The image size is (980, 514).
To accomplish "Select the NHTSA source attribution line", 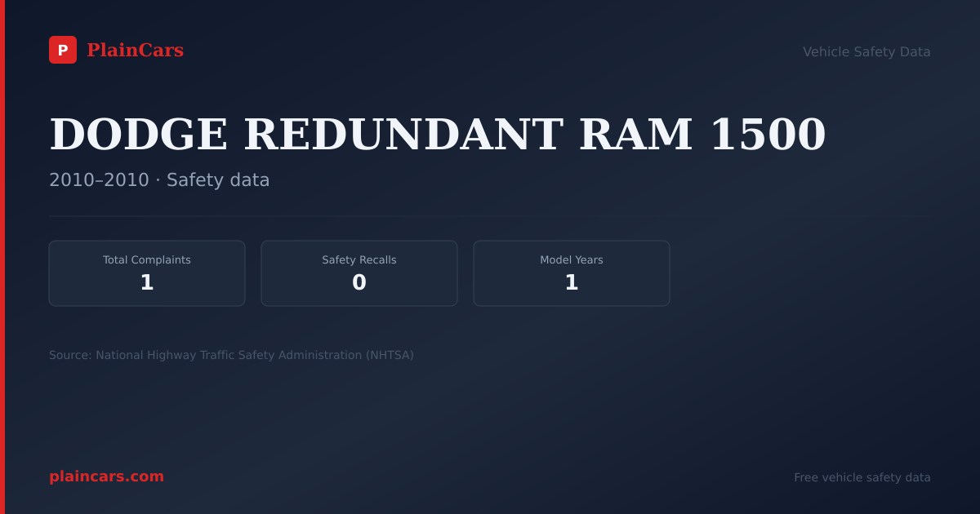I will coord(231,355).
